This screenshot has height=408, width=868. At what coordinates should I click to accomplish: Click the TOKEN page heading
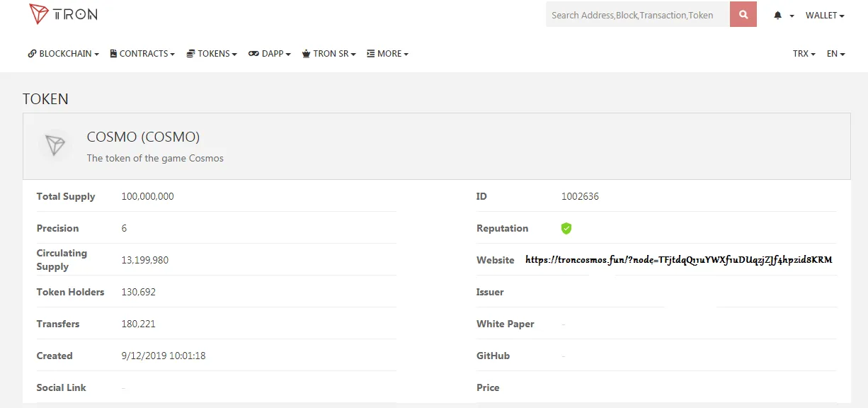pos(45,99)
